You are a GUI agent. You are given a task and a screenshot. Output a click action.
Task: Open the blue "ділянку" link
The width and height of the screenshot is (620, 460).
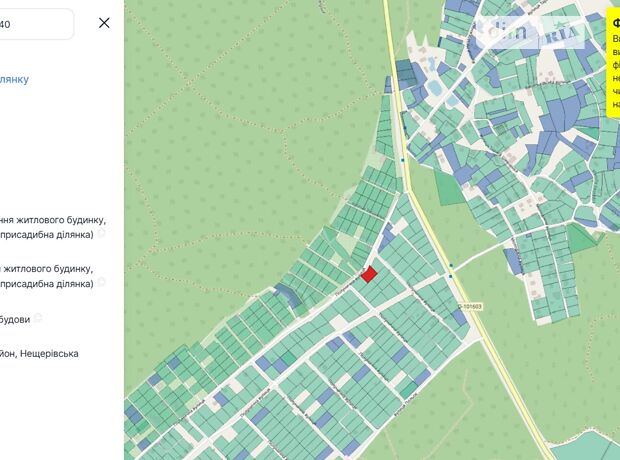[15, 79]
